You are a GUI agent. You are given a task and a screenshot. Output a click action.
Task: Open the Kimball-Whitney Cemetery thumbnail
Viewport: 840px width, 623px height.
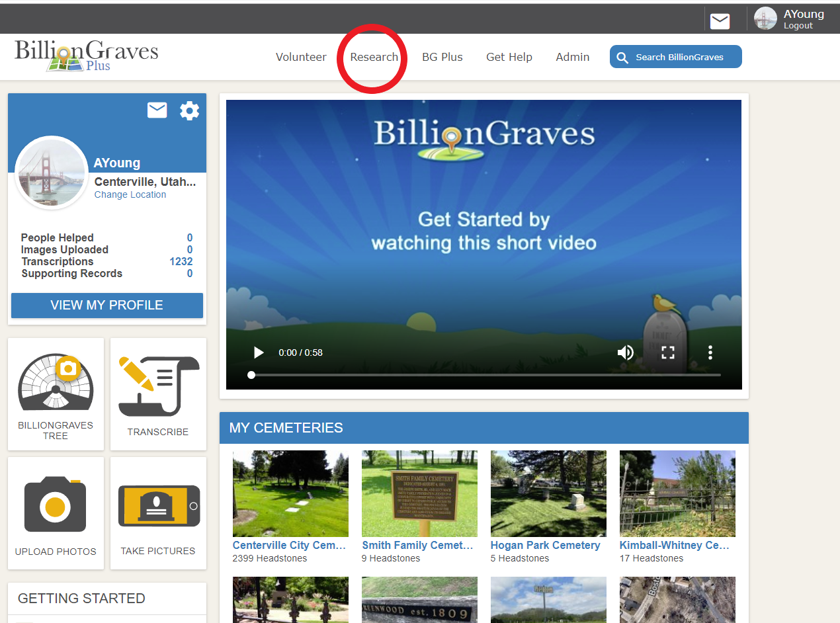(x=677, y=493)
